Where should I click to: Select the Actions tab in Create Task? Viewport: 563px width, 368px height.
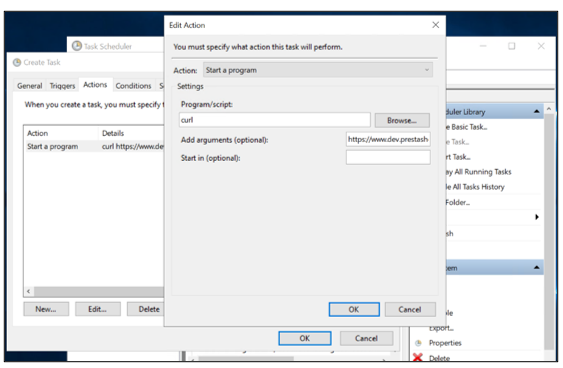click(95, 85)
